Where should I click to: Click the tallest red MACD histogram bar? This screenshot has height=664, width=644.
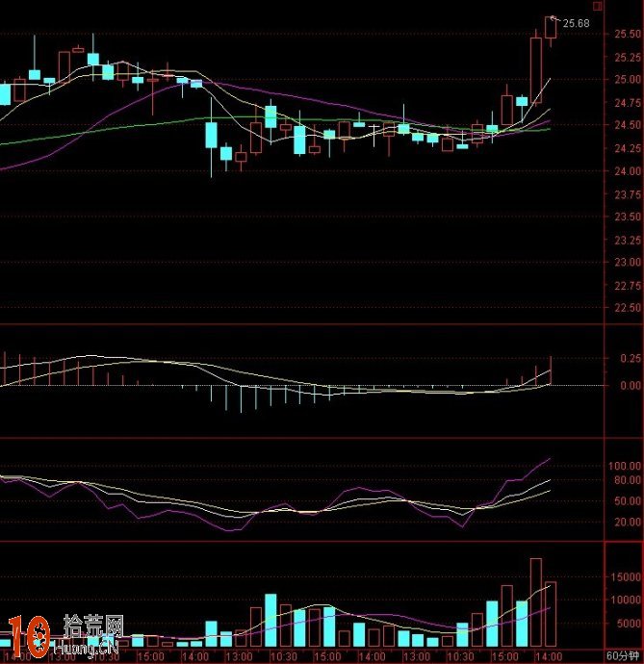(x=551, y=370)
